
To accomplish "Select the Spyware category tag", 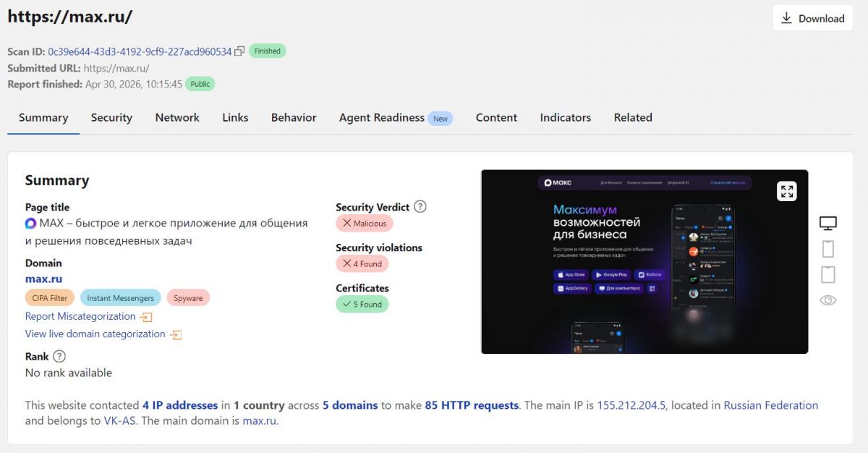I will [188, 298].
